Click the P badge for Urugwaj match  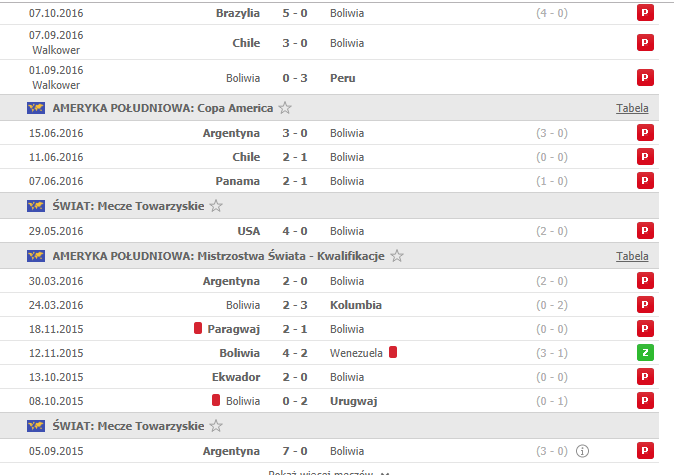coord(645,401)
